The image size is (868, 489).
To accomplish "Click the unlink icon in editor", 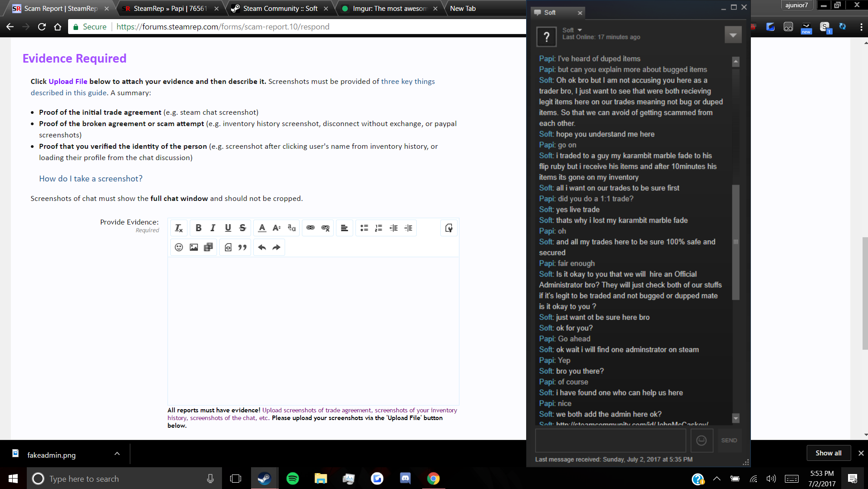I will (x=325, y=228).
